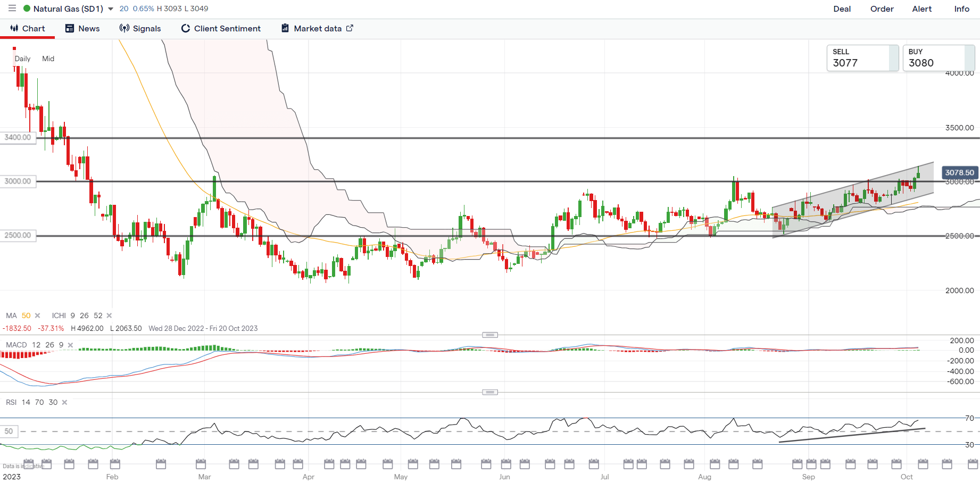Select the 3400.00 horizontal line label
This screenshot has width=980, height=482.
point(18,137)
